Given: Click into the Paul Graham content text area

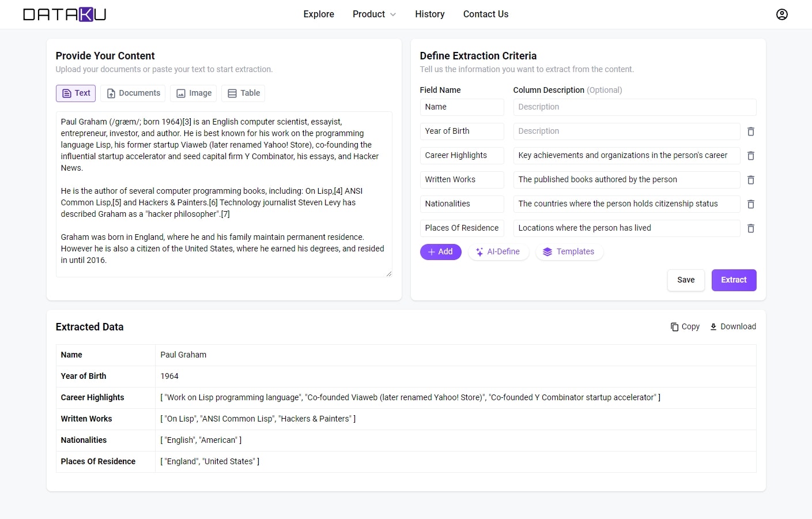Looking at the screenshot, I should (x=224, y=194).
